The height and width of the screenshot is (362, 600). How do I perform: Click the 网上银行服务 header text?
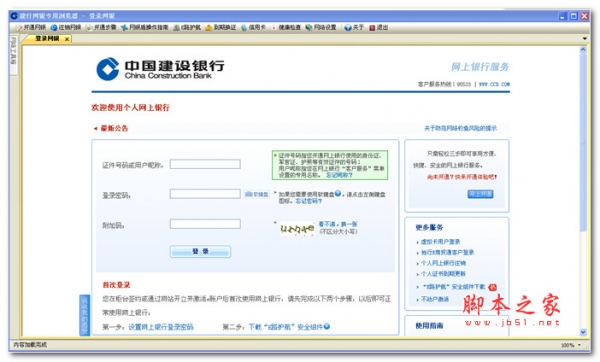tap(480, 67)
